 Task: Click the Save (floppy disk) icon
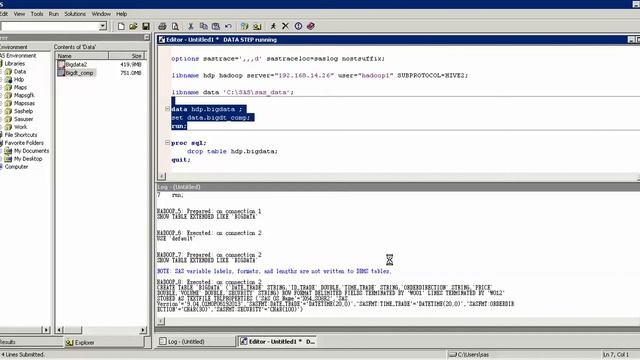[x=146, y=26]
